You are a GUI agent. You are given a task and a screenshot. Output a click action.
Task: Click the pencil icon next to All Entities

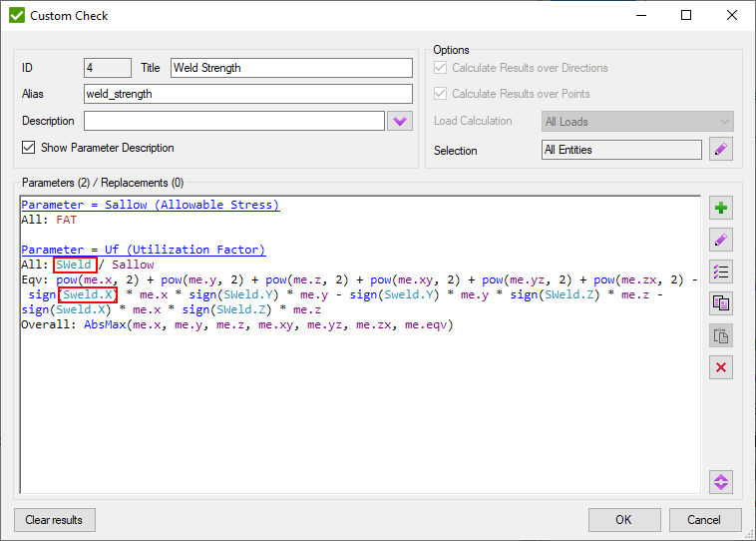point(721,150)
